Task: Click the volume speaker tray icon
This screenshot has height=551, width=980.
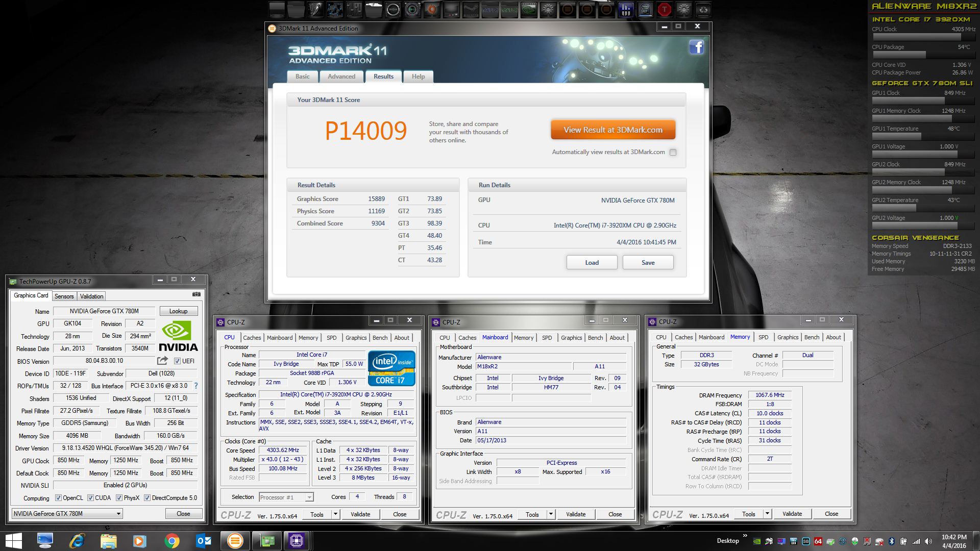Action: 928,541
